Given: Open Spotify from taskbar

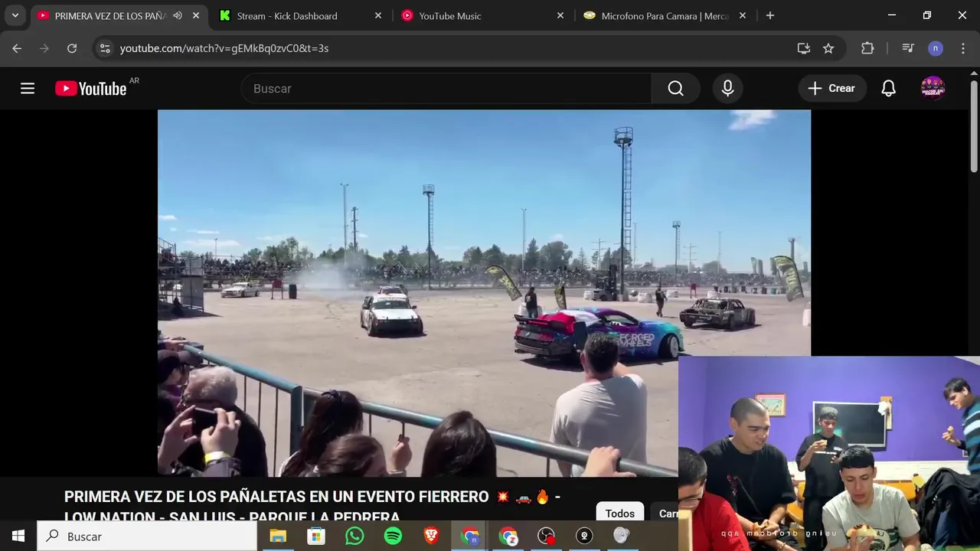Looking at the screenshot, I should 393,536.
